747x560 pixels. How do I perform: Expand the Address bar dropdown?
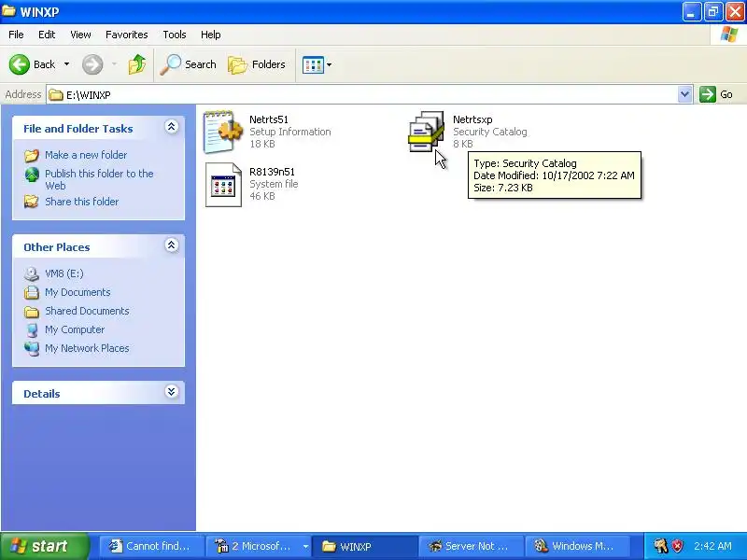pos(684,94)
